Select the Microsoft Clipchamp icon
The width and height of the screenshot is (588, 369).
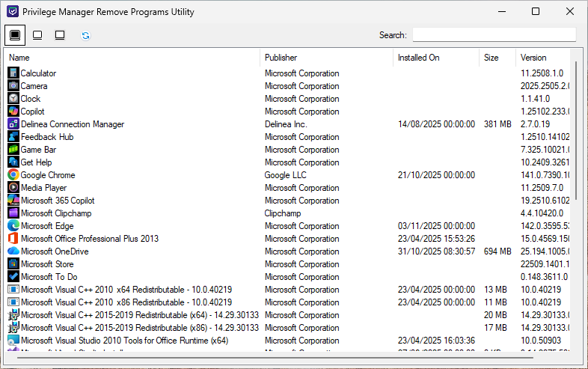coord(13,213)
